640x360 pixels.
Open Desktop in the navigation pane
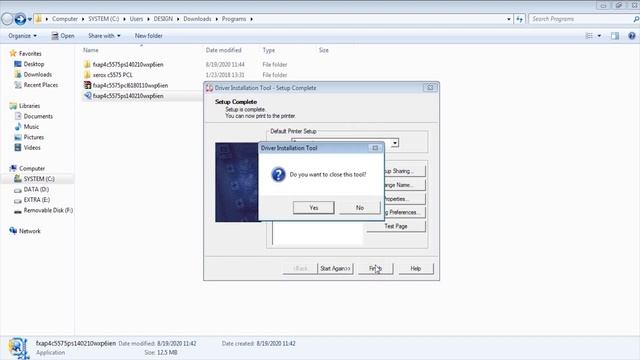tap(33, 64)
